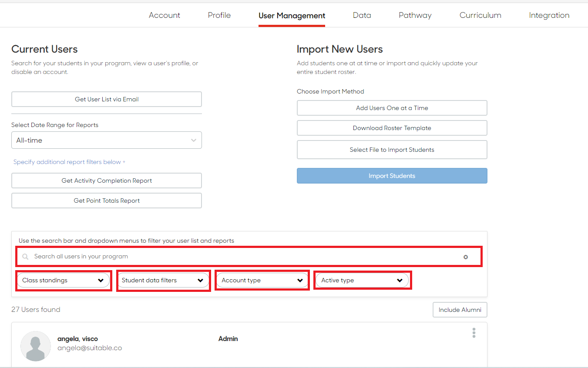Click the email angela@suitable.co
This screenshot has height=368, width=588.
pyautogui.click(x=90, y=348)
